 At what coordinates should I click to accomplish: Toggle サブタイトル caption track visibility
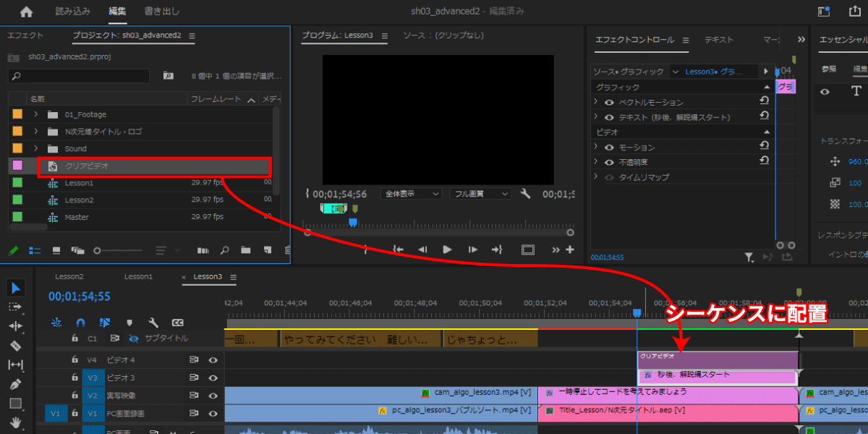pyautogui.click(x=133, y=338)
